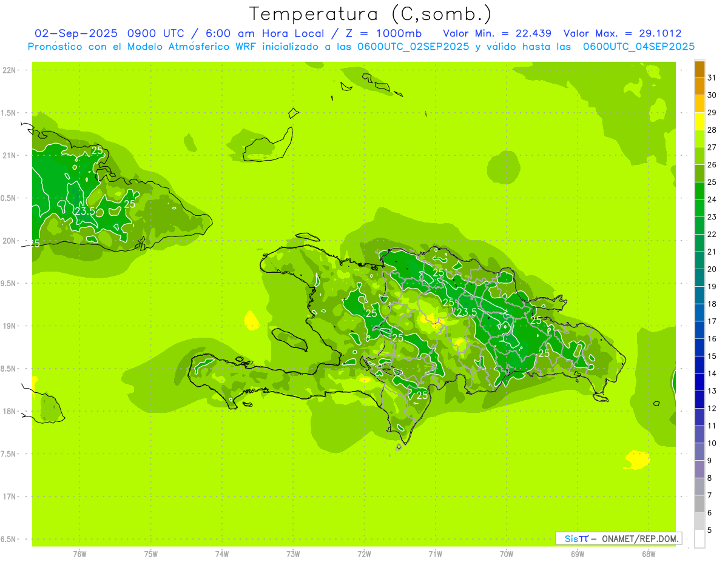Pick the lime swatch between 27 and 28
Viewport: 728px width, 562px height.
tap(699, 138)
